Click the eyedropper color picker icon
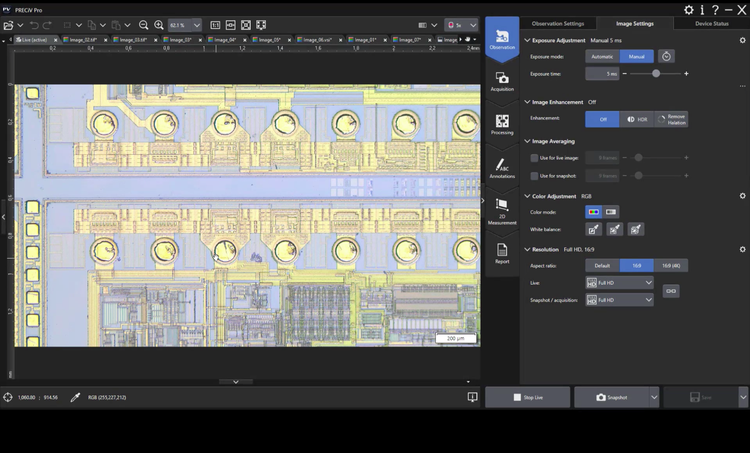 point(75,397)
